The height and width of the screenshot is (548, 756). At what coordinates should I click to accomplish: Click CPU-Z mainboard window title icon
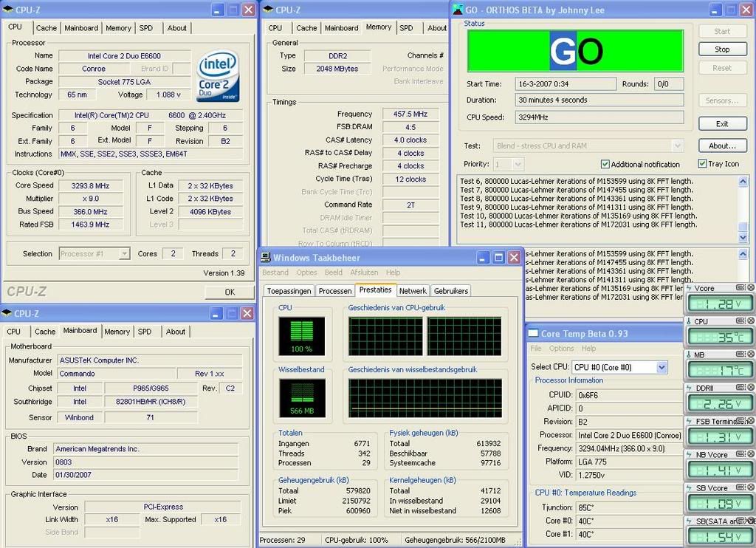[x=7, y=313]
